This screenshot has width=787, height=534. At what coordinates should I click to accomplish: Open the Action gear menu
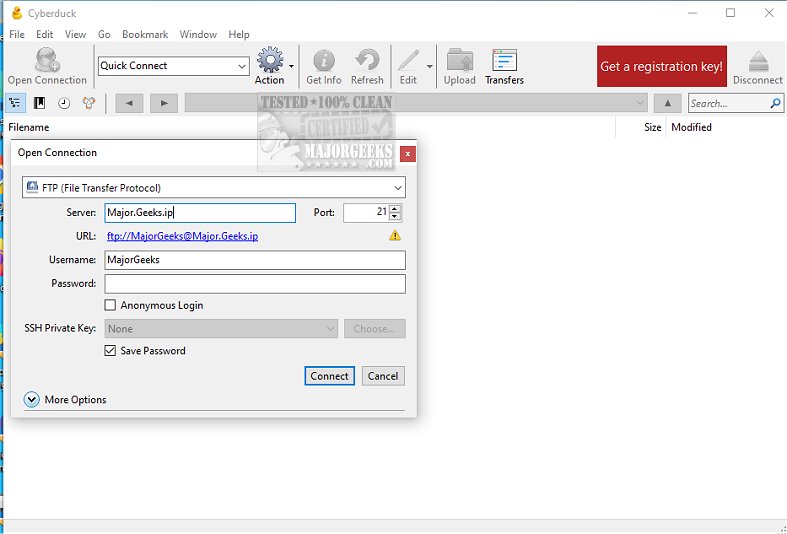click(270, 60)
